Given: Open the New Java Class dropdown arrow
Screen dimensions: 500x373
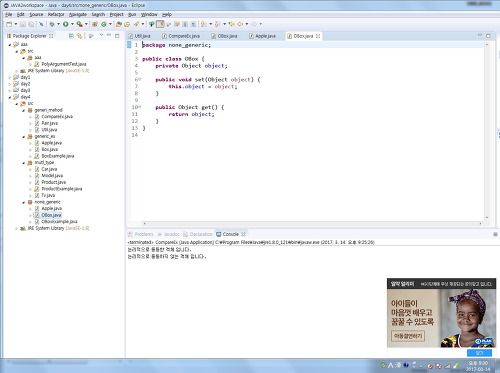Looking at the screenshot, I should pyautogui.click(x=110, y=24).
